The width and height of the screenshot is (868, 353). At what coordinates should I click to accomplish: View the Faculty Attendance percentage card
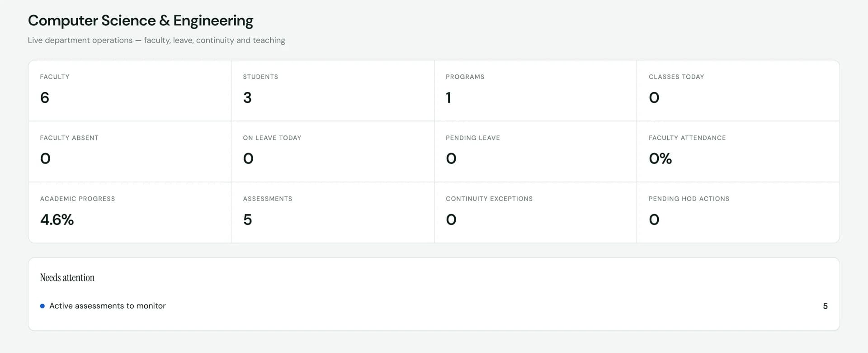pos(738,152)
